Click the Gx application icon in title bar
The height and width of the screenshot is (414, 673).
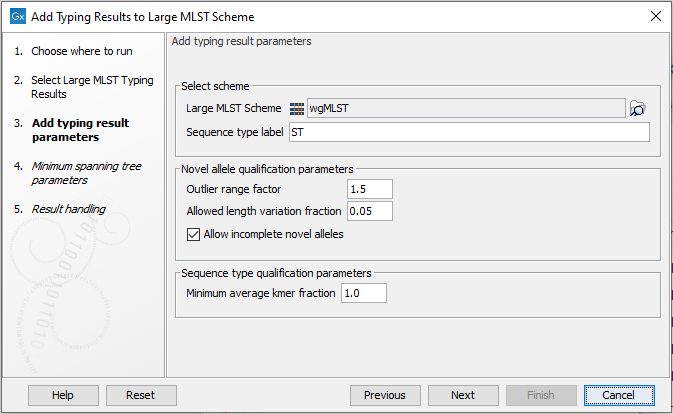click(x=16, y=17)
